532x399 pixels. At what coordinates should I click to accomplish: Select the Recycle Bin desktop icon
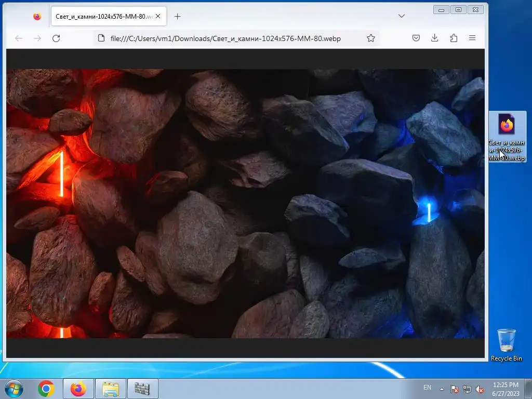506,345
